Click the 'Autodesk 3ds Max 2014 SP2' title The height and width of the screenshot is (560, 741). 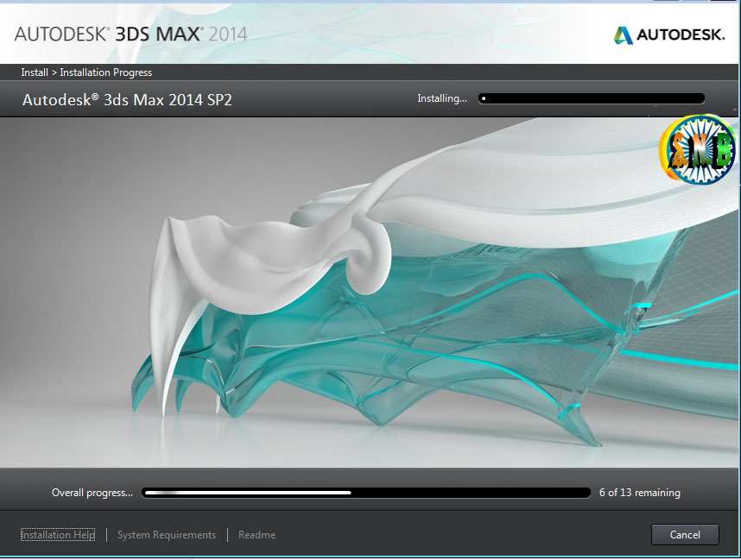[x=128, y=99]
